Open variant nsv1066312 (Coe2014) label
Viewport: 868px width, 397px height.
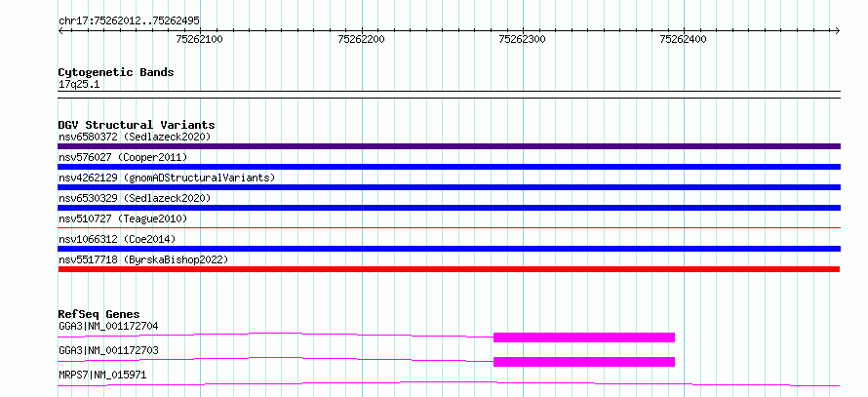point(117,239)
